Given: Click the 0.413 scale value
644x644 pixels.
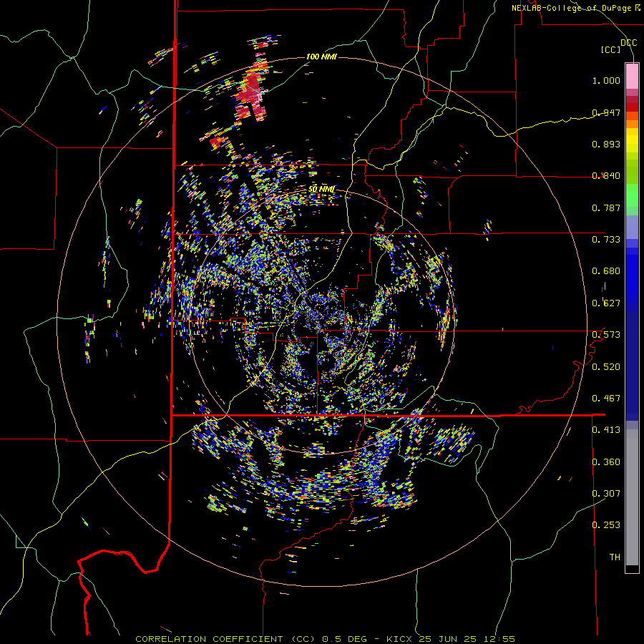Looking at the screenshot, I should click(606, 430).
